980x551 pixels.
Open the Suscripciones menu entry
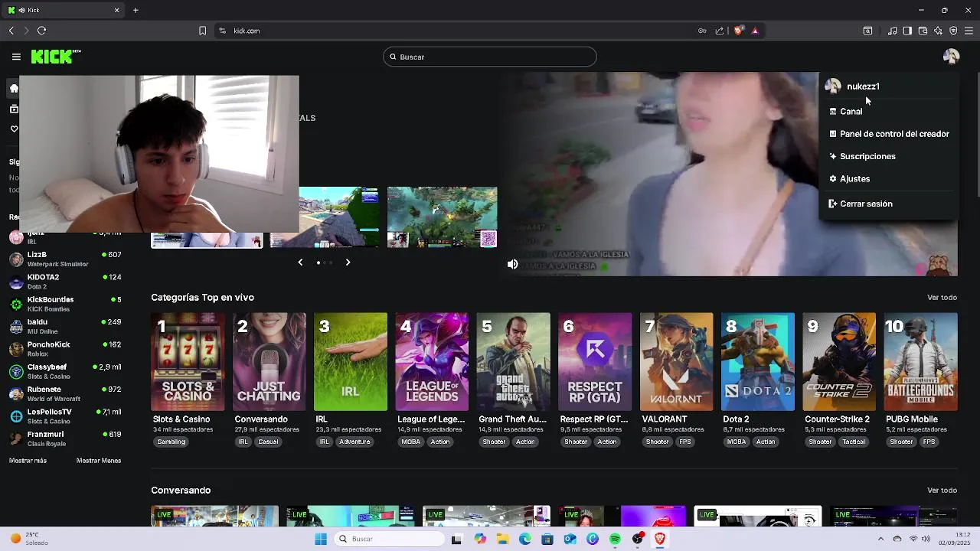861,156
